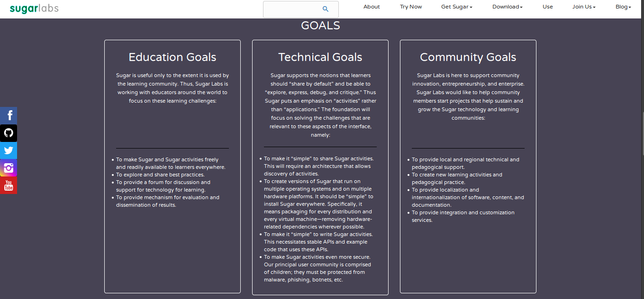Open the Twitter sidebar icon
Viewport: 644px width, 299px height.
pyautogui.click(x=9, y=150)
